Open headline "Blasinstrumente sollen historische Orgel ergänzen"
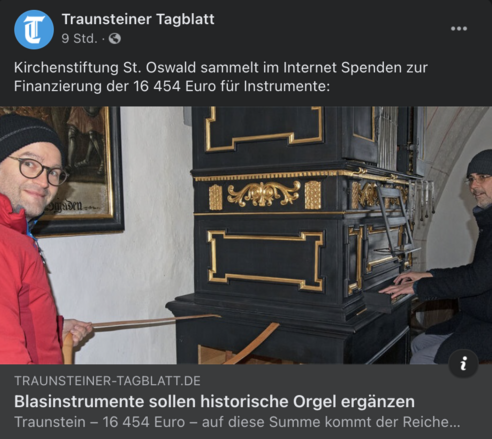The image size is (492, 439). pos(214,402)
